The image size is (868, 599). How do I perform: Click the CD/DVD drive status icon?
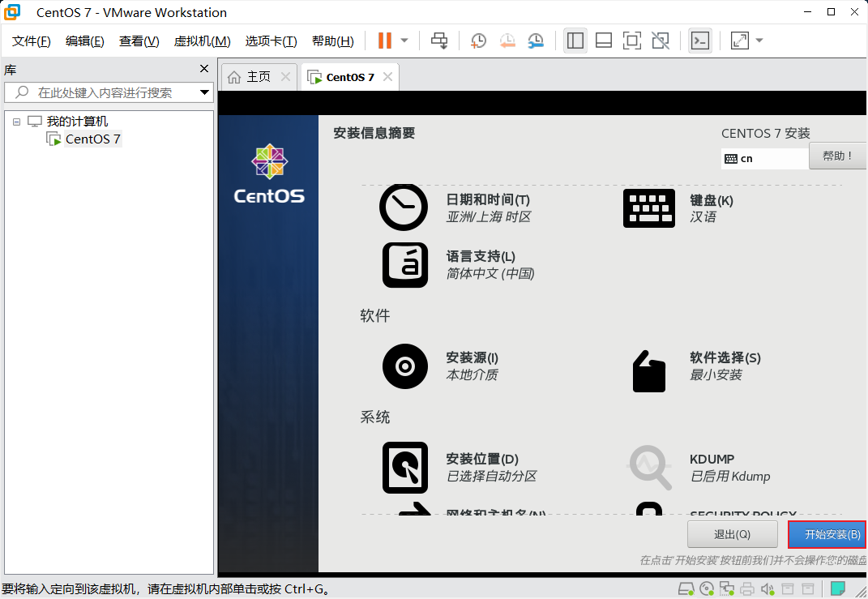[707, 588]
